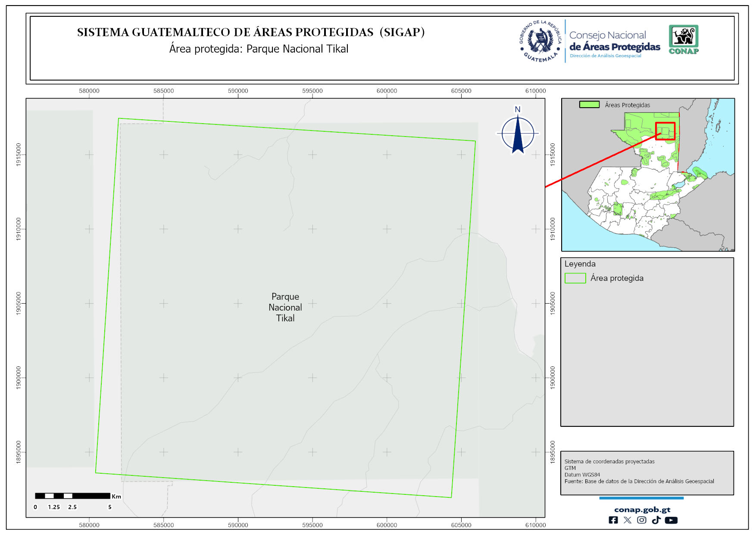This screenshot has height=534, width=756.
Task: Click the green Área protegida legend swatch
Action: [575, 278]
